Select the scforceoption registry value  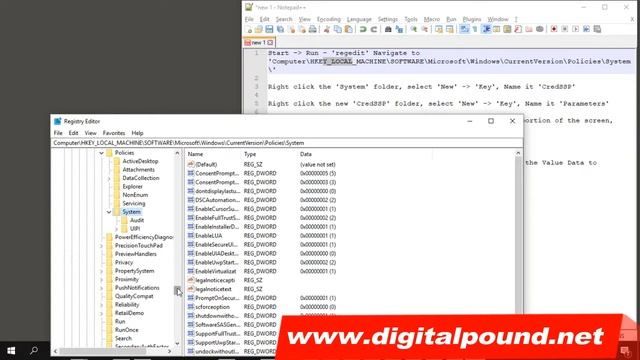pos(212,307)
